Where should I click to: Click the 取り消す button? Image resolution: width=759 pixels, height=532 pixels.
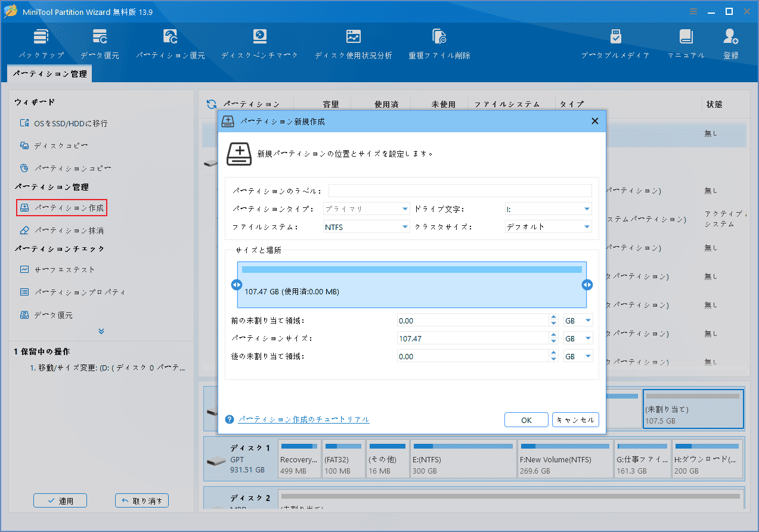142,501
